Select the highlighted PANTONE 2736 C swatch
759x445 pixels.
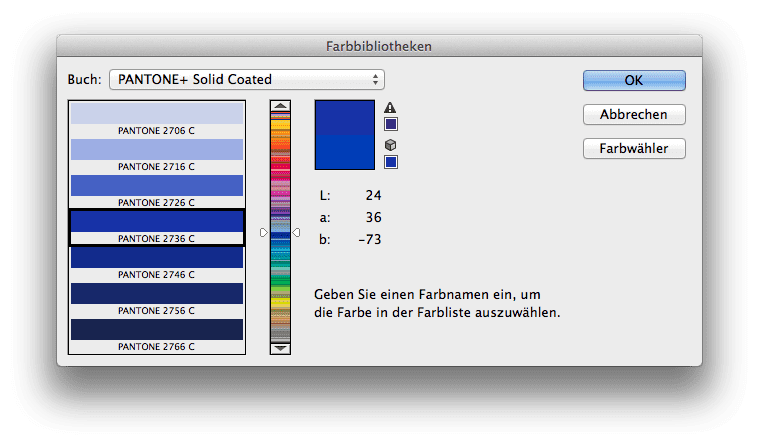pos(157,228)
